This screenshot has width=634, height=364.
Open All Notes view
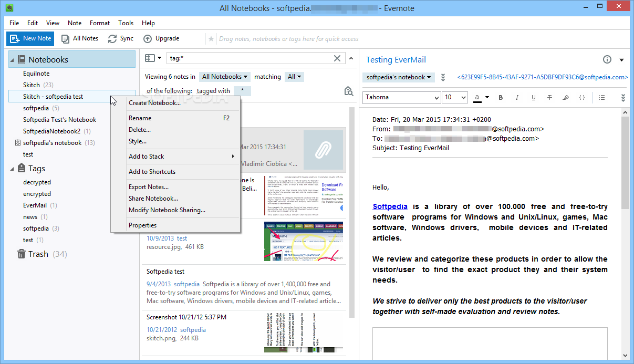tap(80, 38)
